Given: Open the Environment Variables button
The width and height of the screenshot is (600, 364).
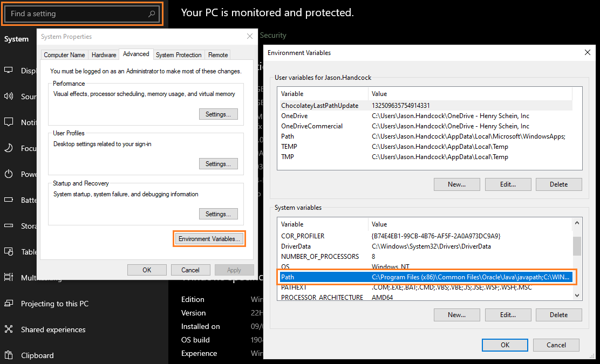Looking at the screenshot, I should (x=209, y=239).
